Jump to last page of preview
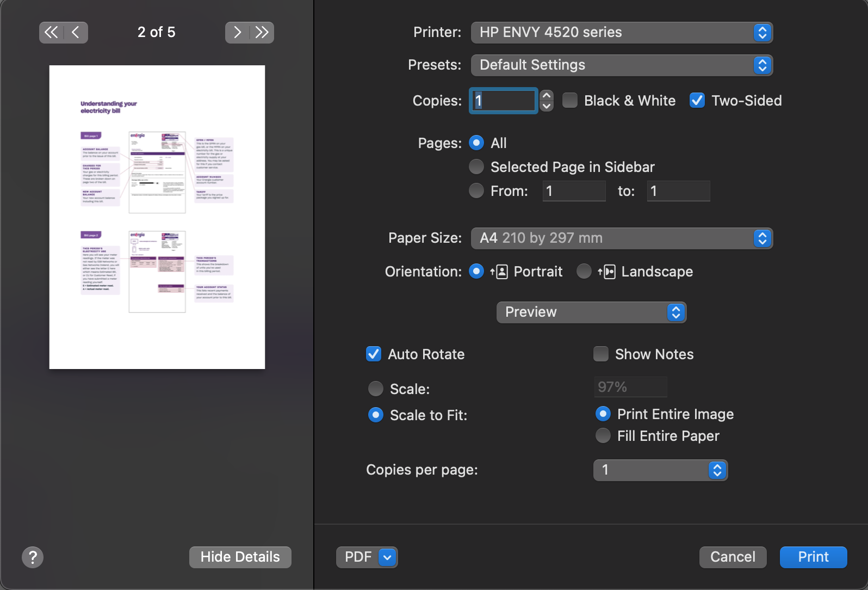868x590 pixels. tap(262, 33)
